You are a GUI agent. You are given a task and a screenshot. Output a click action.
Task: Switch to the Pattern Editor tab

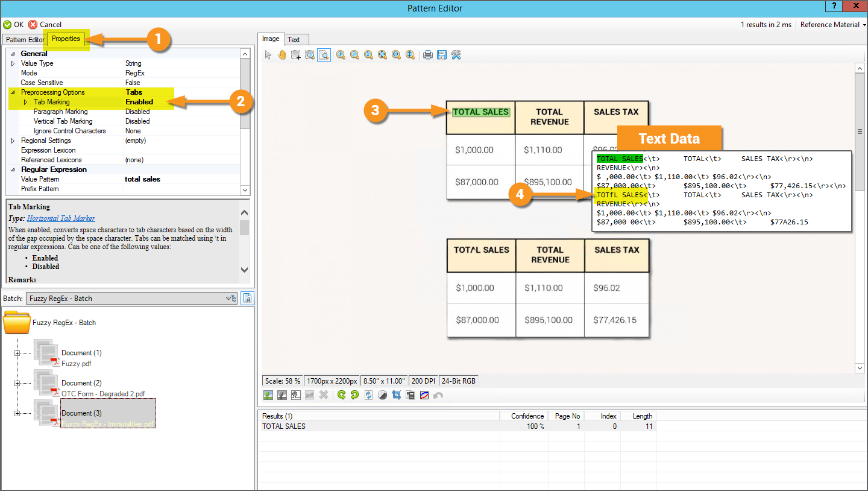pos(25,40)
